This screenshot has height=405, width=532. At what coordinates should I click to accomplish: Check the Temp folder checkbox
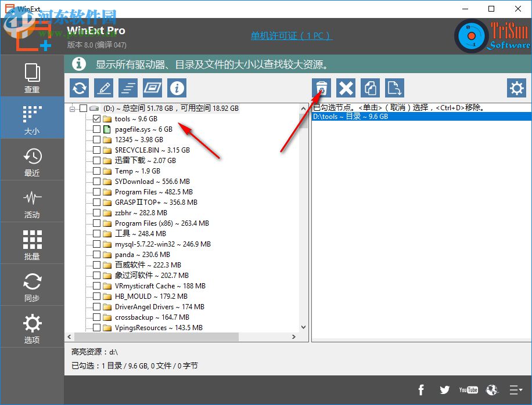click(x=96, y=171)
